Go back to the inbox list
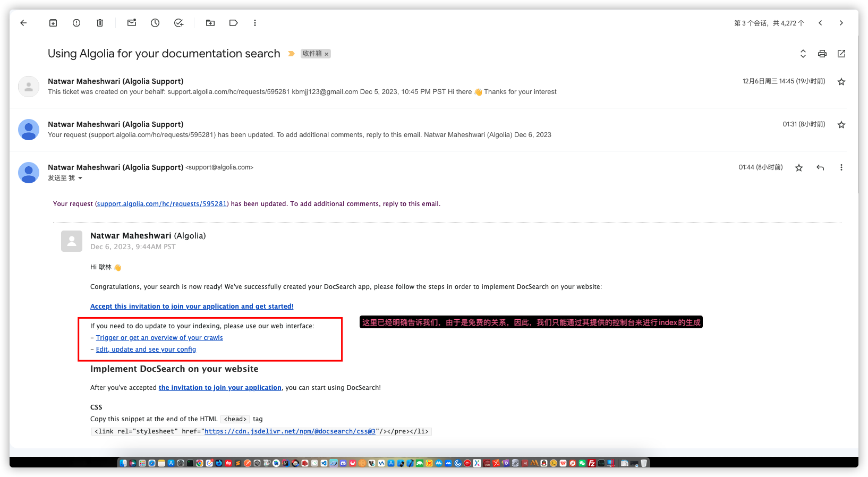Image resolution: width=868 pixels, height=477 pixels. [x=23, y=23]
